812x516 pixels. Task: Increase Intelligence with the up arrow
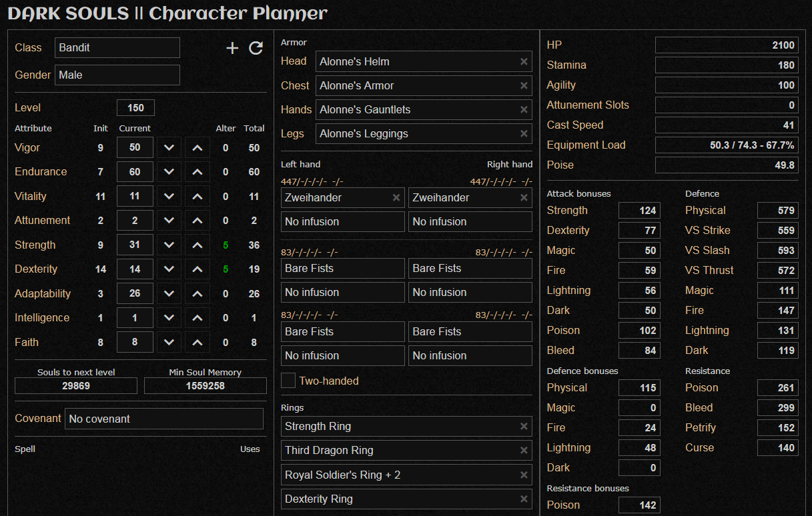197,318
